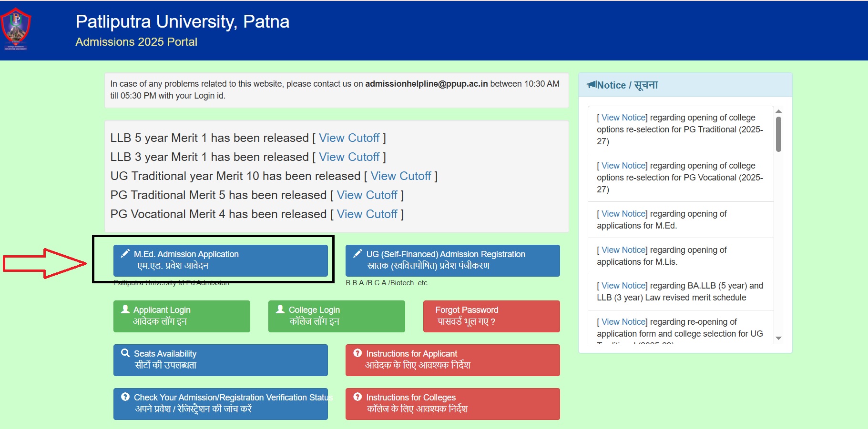Open View Cutoff for PG Vocational Merit 4
The image size is (868, 429).
[x=367, y=214]
